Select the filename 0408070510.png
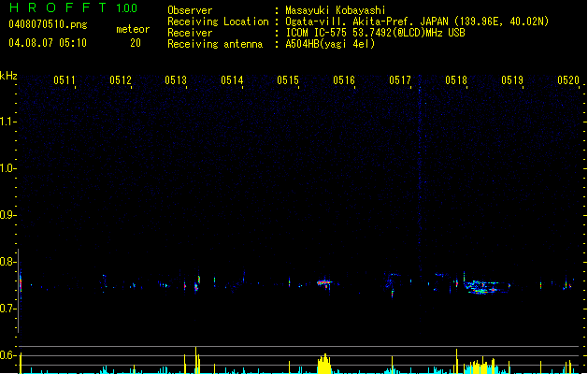Image resolution: width=588 pixels, height=374 pixels. click(48, 24)
